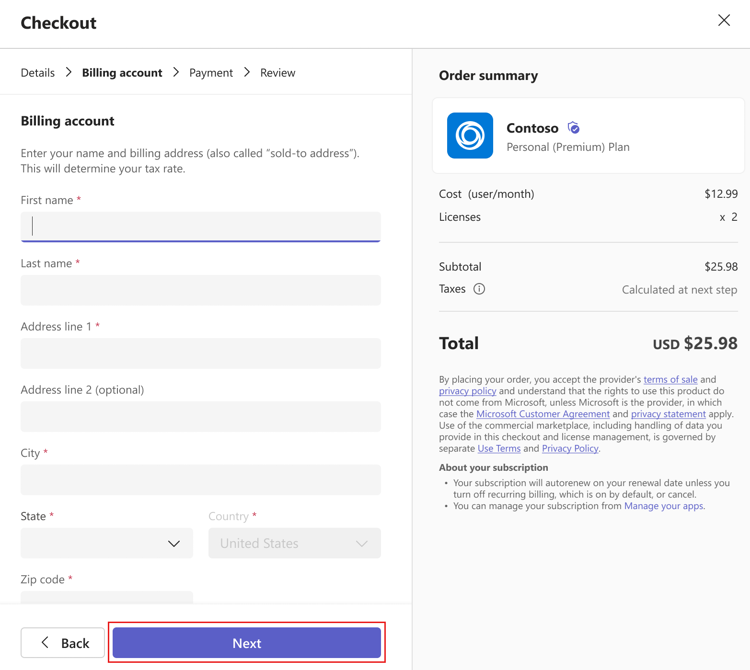Click the Address line 1 field
The width and height of the screenshot is (750, 670).
pos(200,353)
